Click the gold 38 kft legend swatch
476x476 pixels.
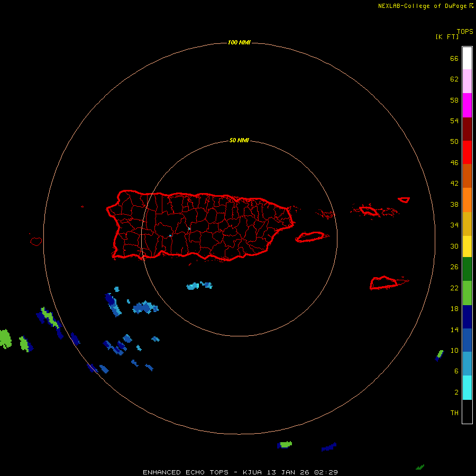[467, 224]
